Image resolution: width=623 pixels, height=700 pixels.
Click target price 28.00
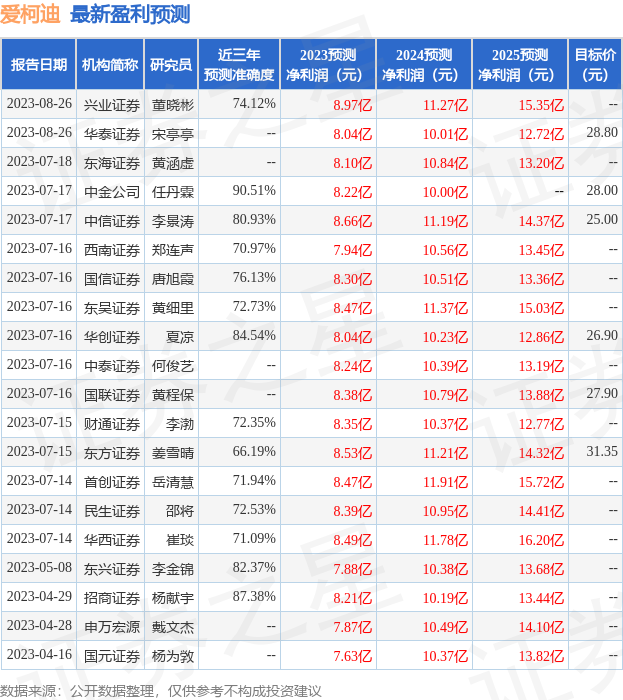pyautogui.click(x=602, y=191)
